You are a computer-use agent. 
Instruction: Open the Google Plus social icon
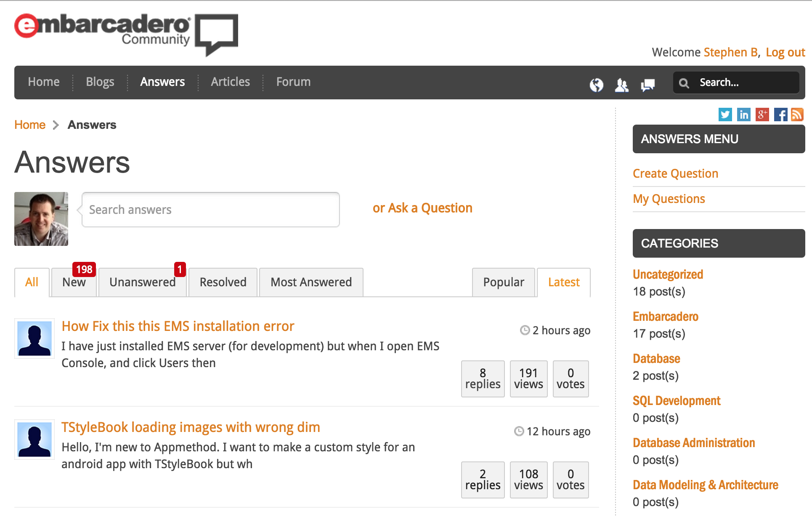762,115
